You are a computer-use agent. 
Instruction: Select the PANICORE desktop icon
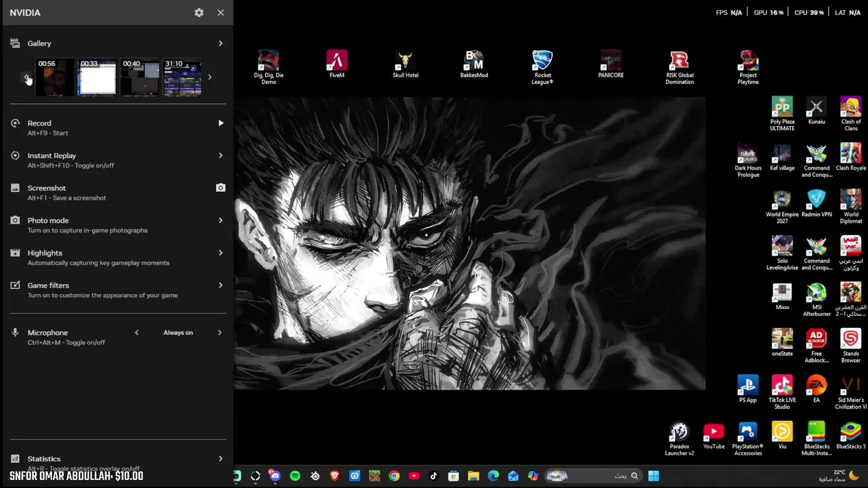(611, 64)
